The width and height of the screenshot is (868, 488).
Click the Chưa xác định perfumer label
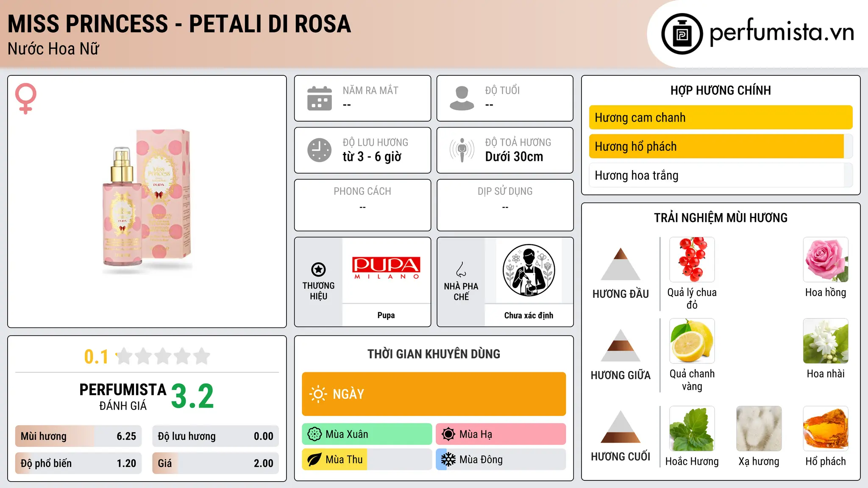coord(529,315)
